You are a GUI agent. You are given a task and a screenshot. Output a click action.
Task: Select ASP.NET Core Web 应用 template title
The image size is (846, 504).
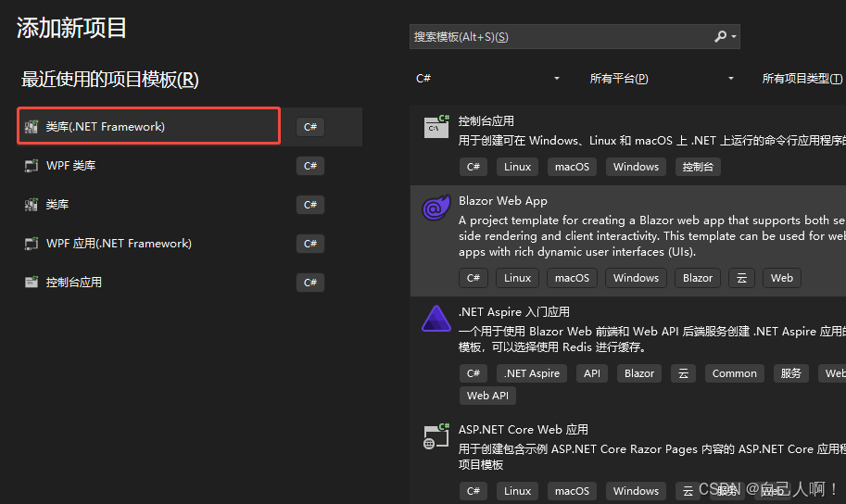pos(524,430)
